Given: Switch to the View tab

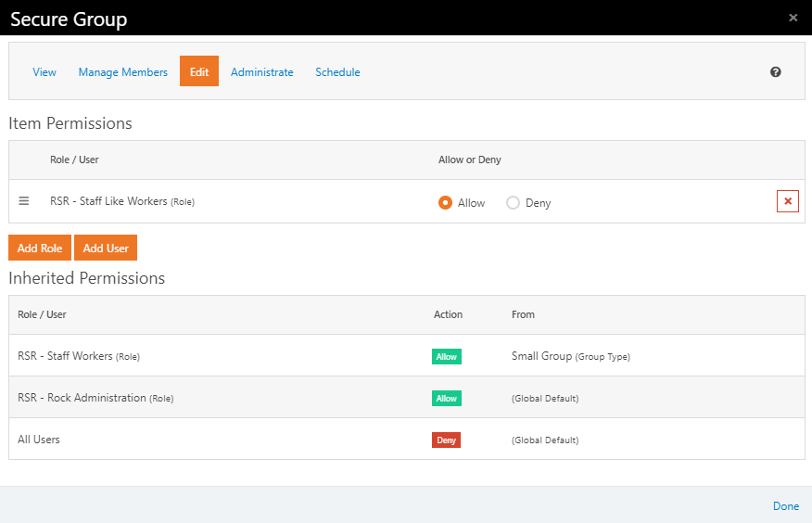Looking at the screenshot, I should pyautogui.click(x=44, y=72).
